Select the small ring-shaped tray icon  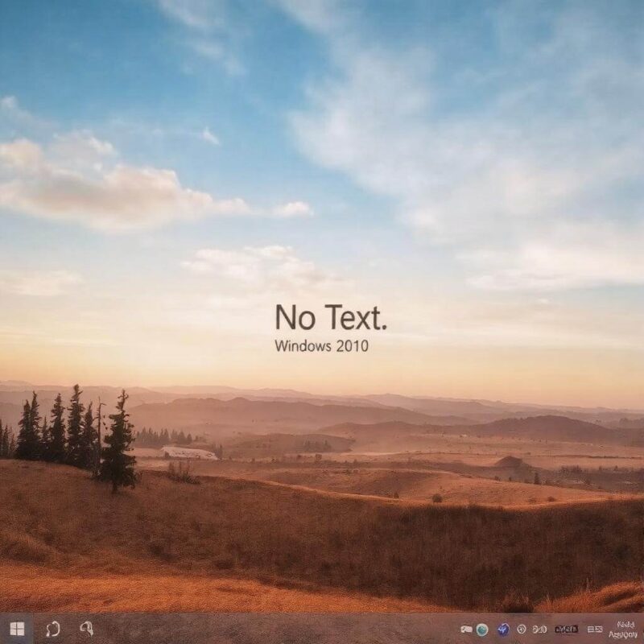coord(522,630)
